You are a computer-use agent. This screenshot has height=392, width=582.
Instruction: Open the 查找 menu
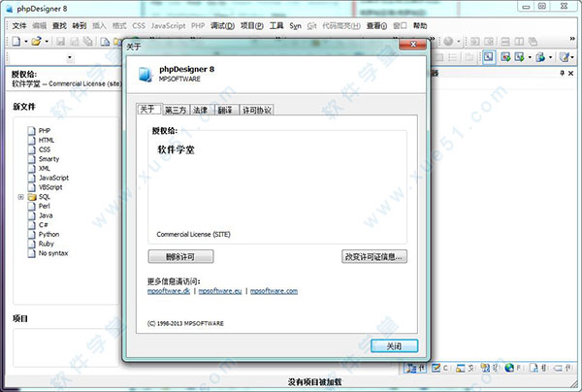click(59, 25)
